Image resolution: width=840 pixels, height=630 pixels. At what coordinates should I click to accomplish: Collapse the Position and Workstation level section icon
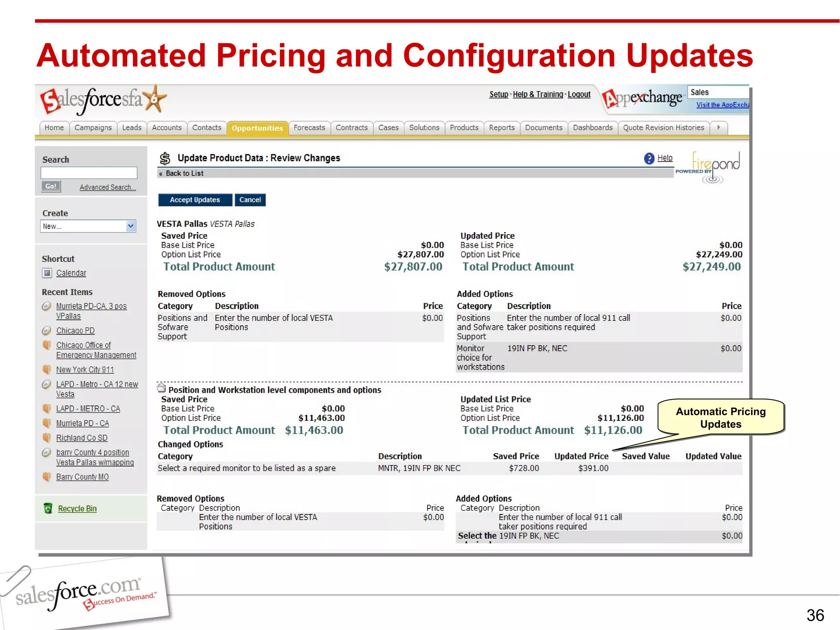161,388
